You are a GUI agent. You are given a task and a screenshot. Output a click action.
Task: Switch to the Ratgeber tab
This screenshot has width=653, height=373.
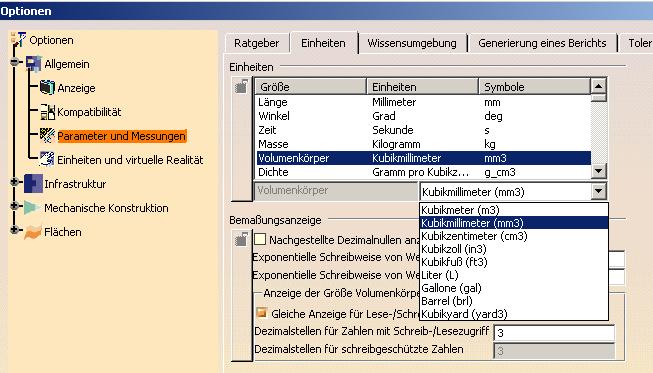[257, 43]
